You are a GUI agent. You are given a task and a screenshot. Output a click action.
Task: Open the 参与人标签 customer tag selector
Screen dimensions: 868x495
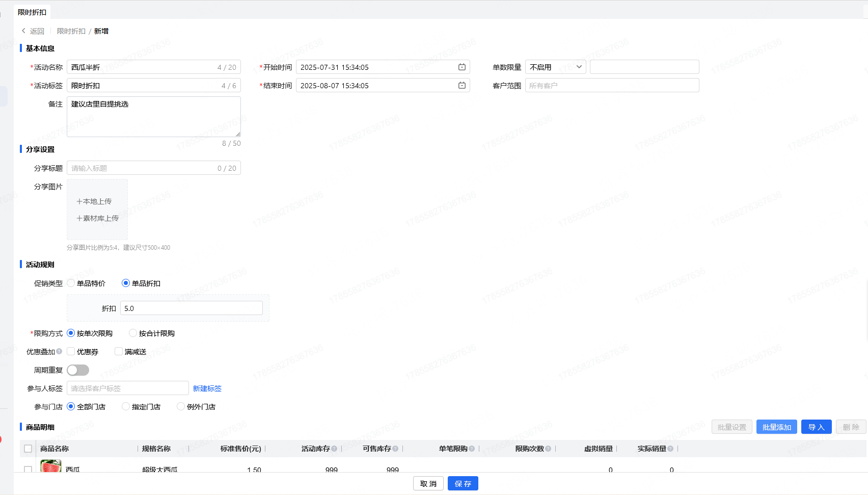click(x=128, y=388)
